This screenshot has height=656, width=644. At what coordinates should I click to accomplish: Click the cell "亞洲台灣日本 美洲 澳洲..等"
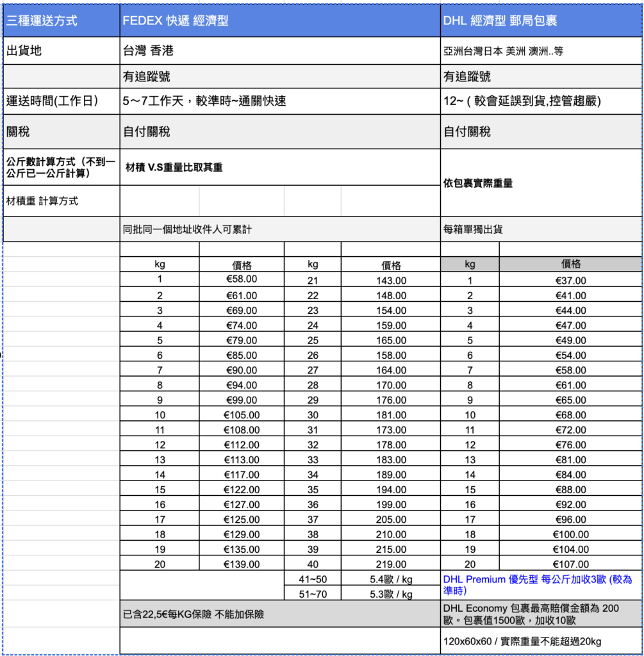click(541, 51)
